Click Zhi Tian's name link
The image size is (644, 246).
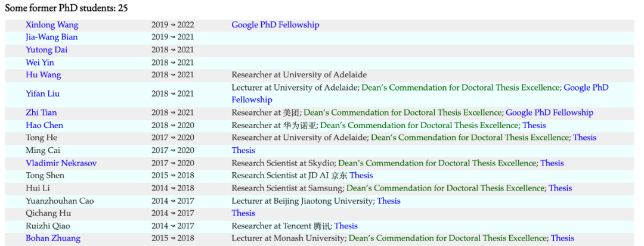[41, 113]
